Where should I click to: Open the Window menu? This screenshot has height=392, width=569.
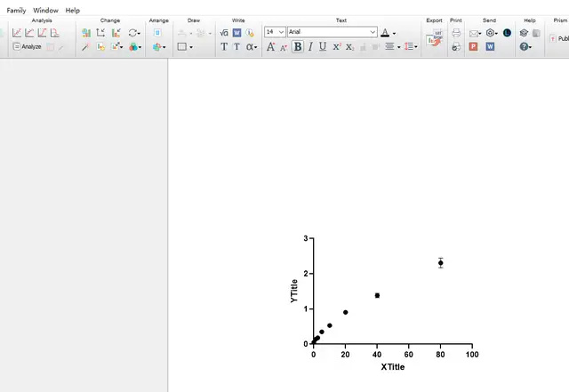pyautogui.click(x=45, y=11)
